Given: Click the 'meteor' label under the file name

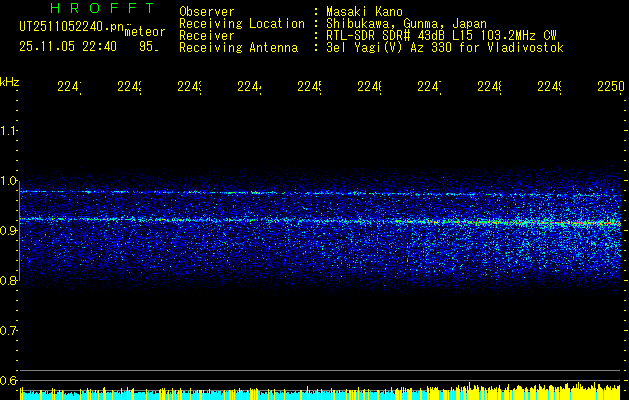Looking at the screenshot, I should tap(145, 32).
